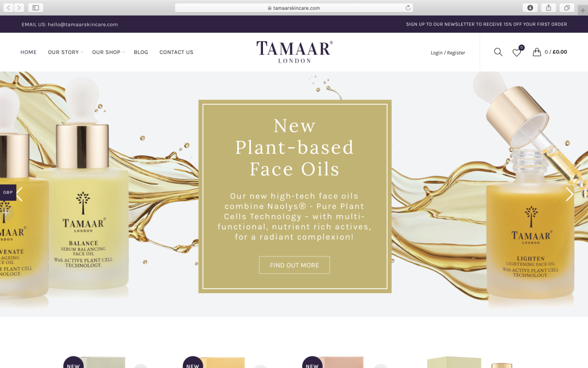Open the site search magnifier icon
The width and height of the screenshot is (588, 368).
tap(498, 52)
